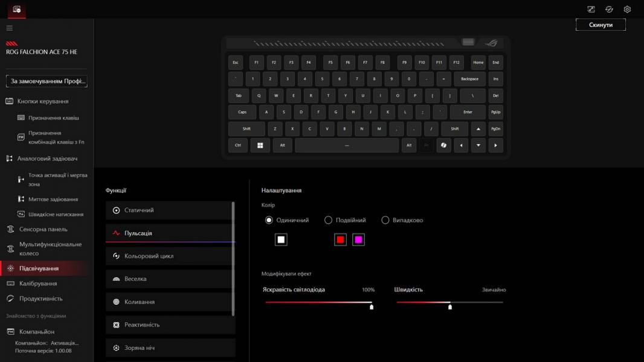644x362 pixels.
Task: Open the profile dropdown За замовчуванням
Action: pyautogui.click(x=48, y=81)
